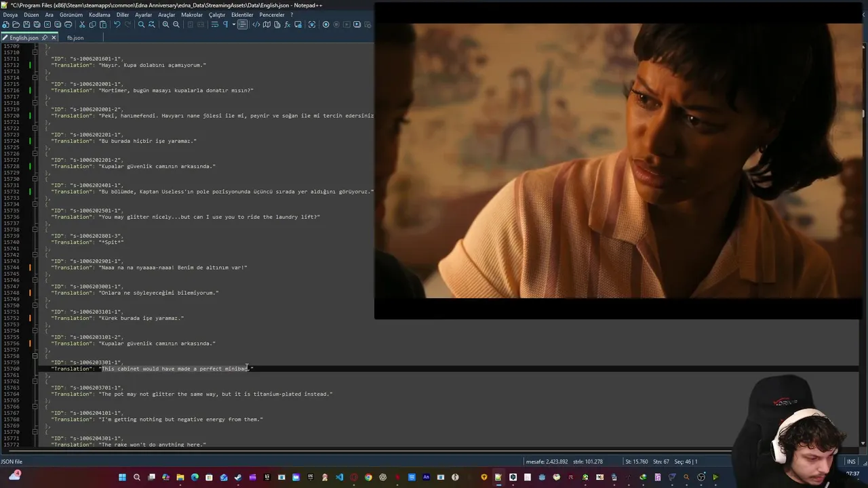Click the Save All toolbar icon
This screenshot has height=488, width=868.
coord(37,24)
